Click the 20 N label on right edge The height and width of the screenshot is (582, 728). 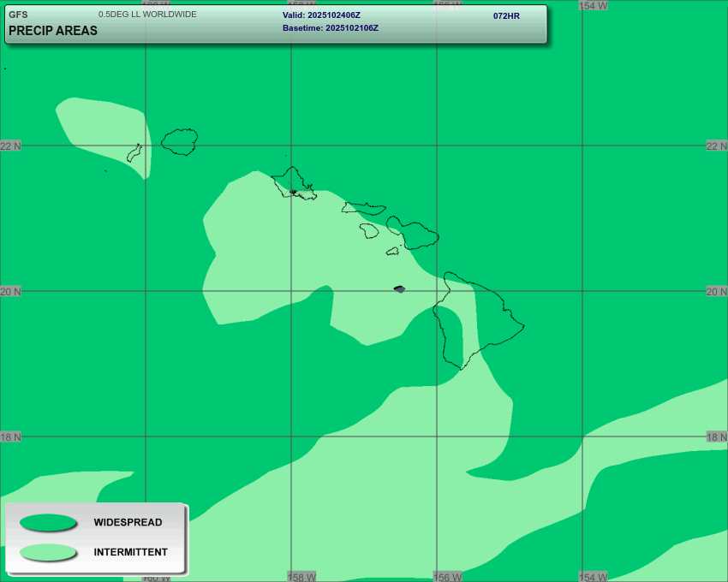pyautogui.click(x=716, y=292)
